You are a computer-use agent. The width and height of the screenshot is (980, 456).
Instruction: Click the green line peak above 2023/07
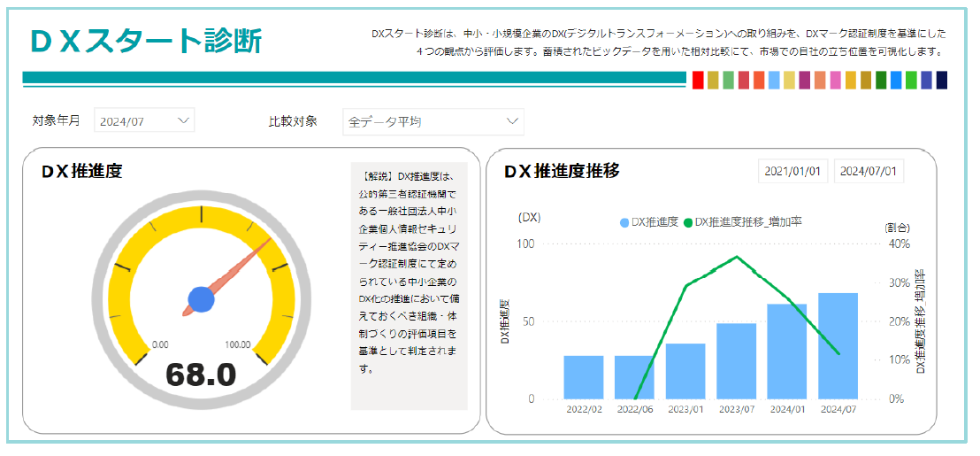point(737,257)
